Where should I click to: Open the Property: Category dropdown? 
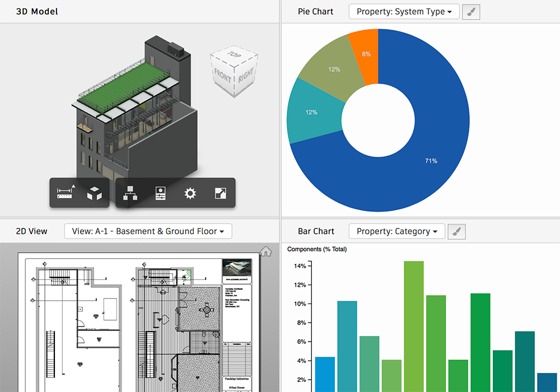point(396,231)
